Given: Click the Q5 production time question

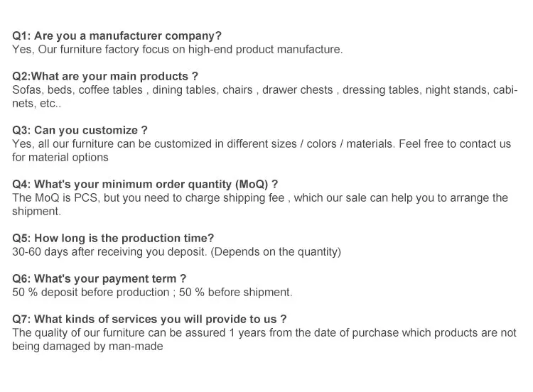Looking at the screenshot, I should pos(113,238).
